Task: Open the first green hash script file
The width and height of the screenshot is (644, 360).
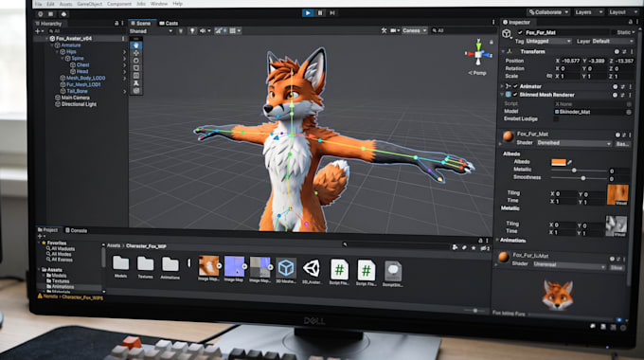Action: coord(339,270)
